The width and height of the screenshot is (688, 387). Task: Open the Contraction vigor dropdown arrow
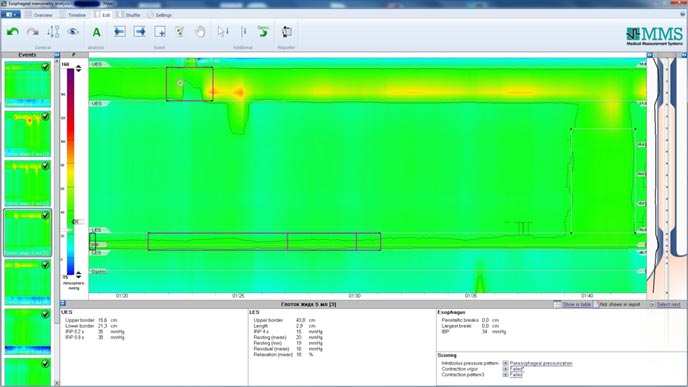click(505, 369)
